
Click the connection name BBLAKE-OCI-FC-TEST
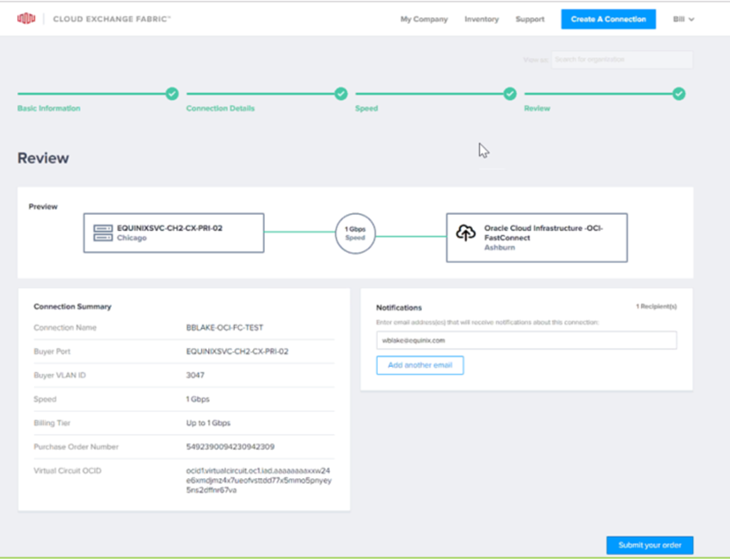click(224, 327)
